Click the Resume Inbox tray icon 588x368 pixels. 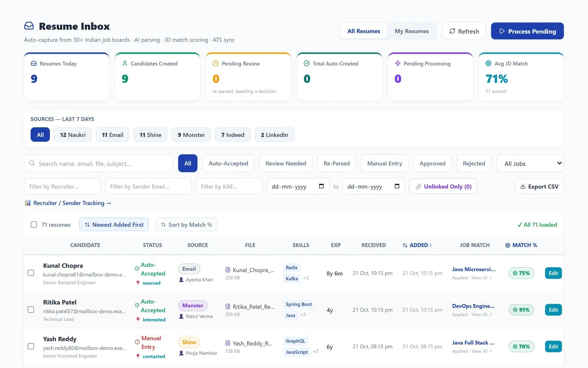point(29,26)
